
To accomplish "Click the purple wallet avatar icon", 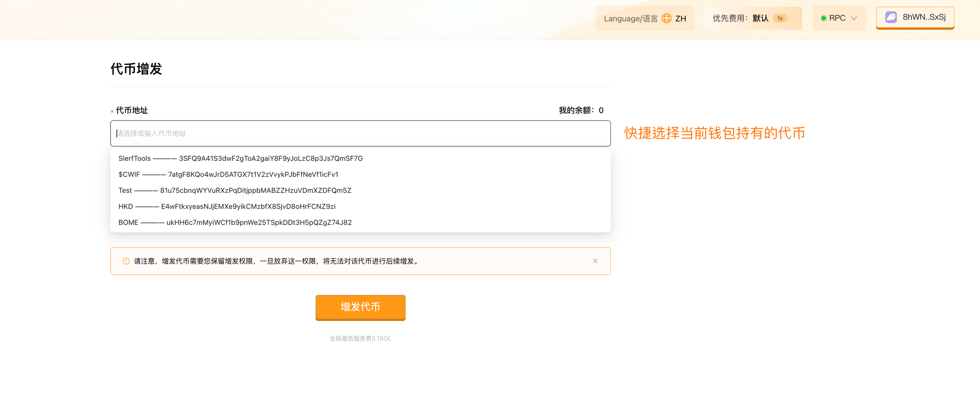I will point(891,17).
